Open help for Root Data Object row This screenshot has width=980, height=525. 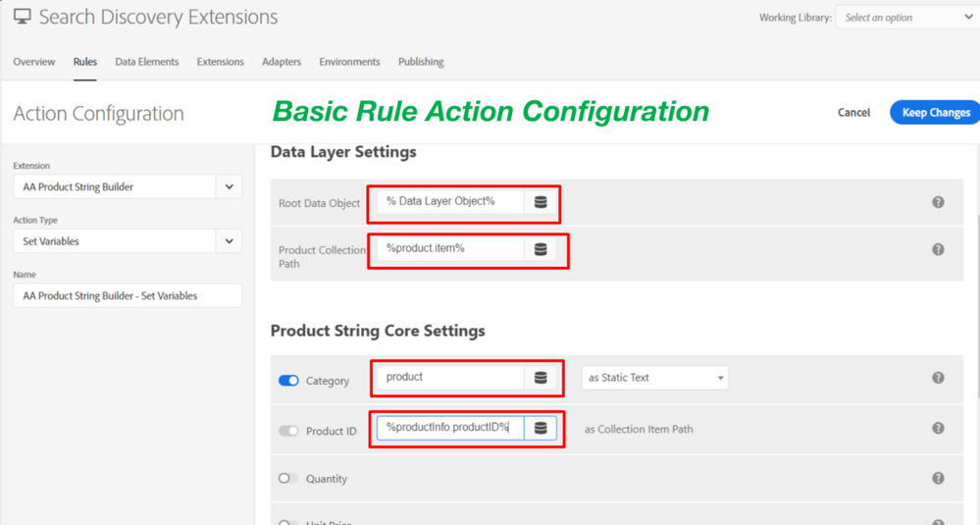[938, 202]
